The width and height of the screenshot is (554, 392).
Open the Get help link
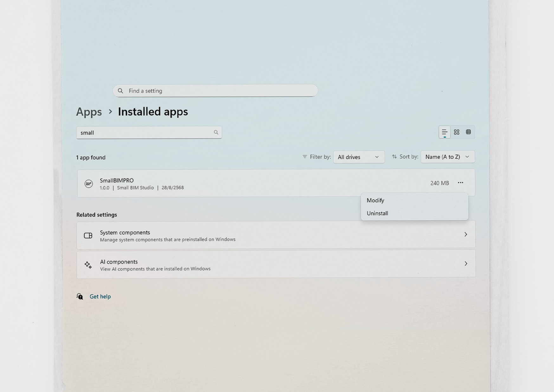click(100, 296)
